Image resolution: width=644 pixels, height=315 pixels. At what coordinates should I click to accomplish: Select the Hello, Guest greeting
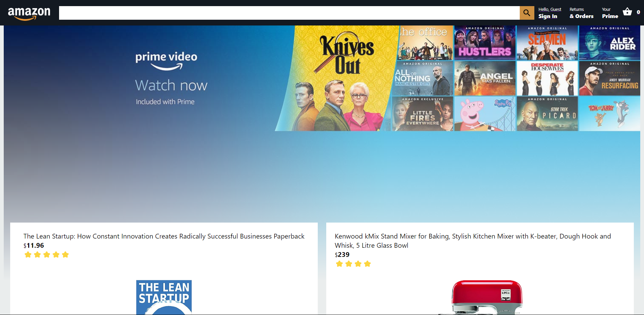(x=550, y=9)
